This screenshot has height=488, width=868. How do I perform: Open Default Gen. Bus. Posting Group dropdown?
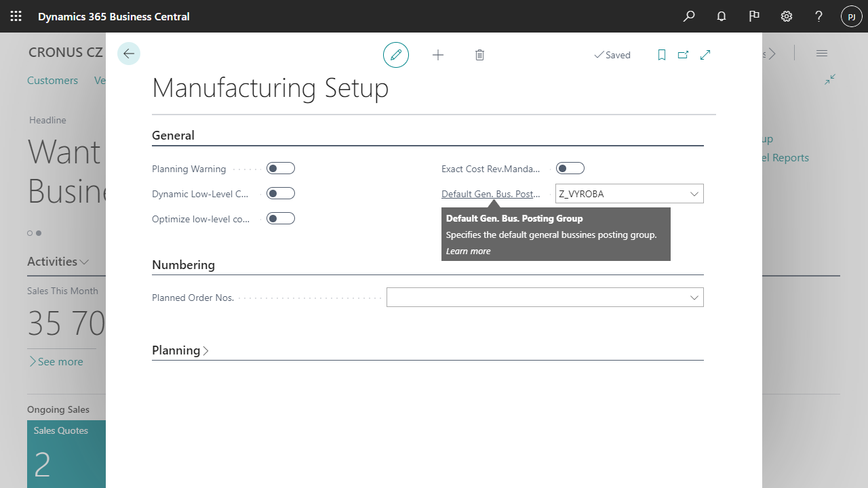(x=694, y=194)
